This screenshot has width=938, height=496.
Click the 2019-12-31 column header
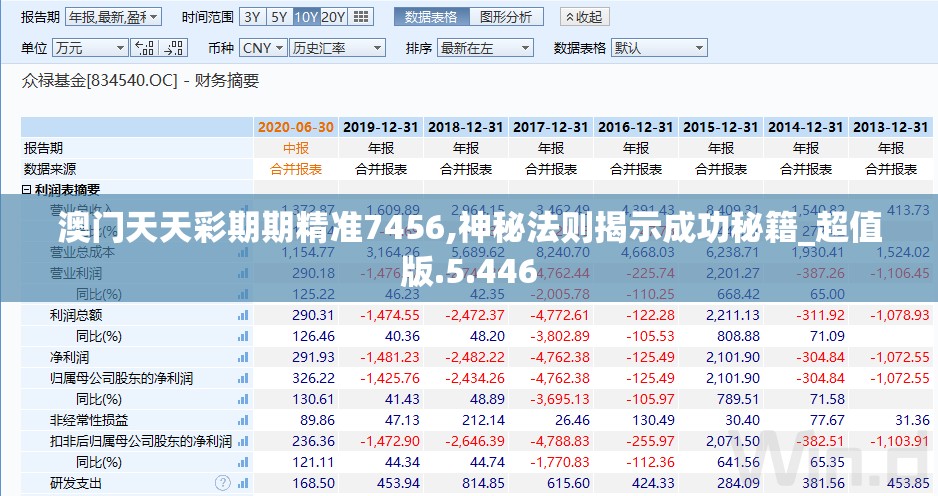tap(380, 127)
